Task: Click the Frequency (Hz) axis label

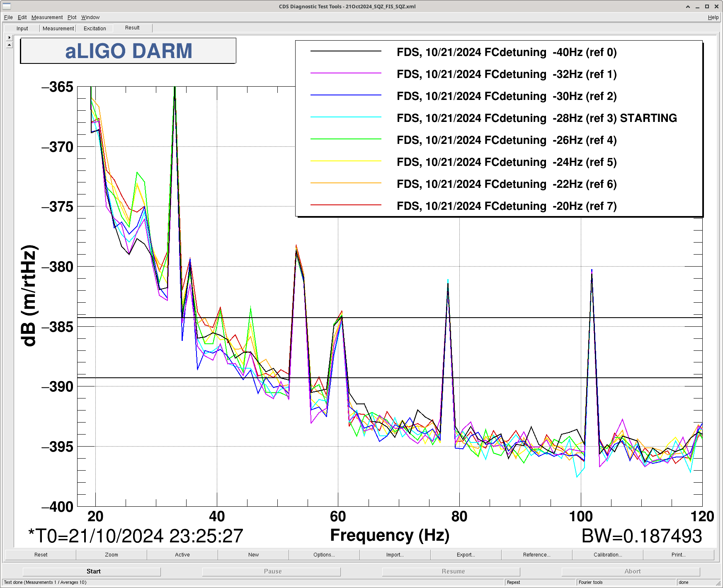Action: (390, 535)
